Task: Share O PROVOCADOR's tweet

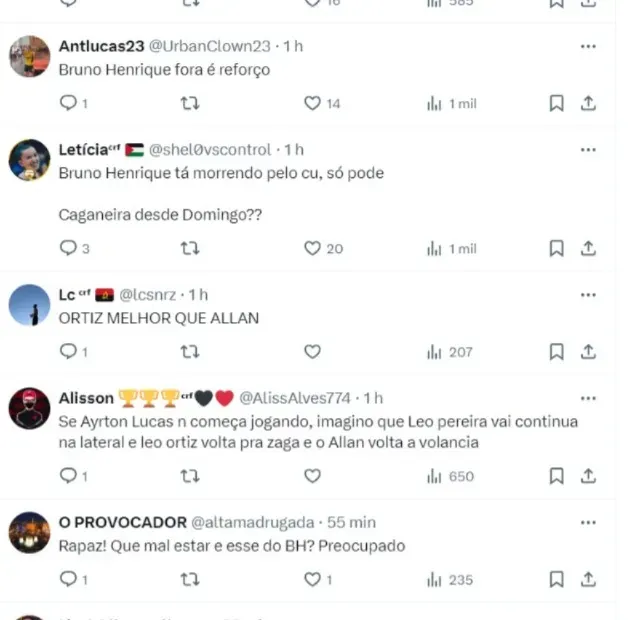Action: (x=588, y=579)
